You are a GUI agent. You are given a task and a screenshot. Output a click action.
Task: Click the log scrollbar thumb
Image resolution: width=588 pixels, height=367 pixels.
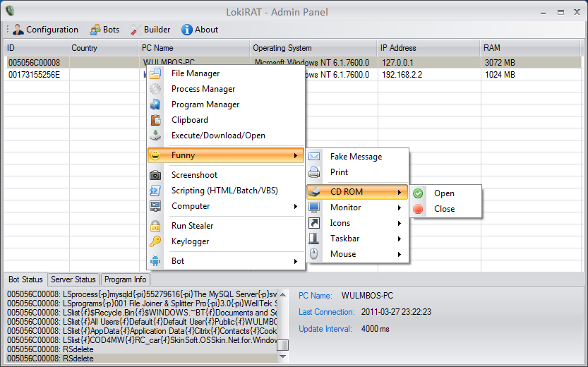pos(283,344)
